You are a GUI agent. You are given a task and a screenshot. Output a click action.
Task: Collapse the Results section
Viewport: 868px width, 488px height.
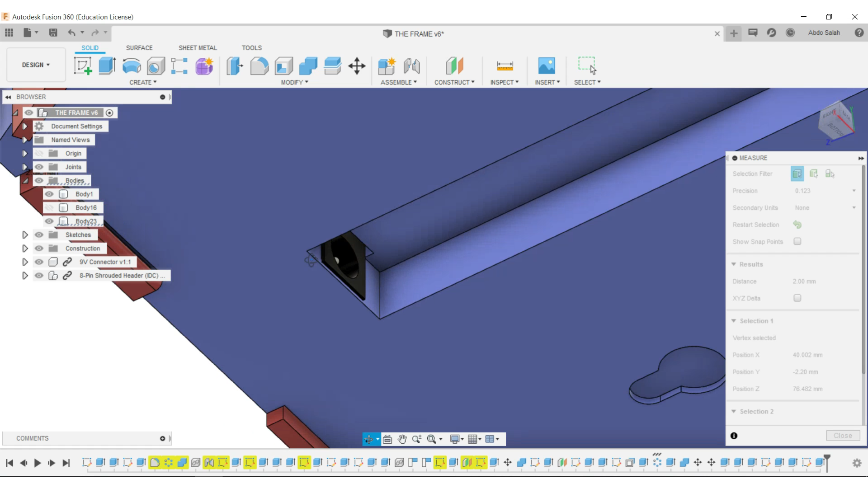pyautogui.click(x=734, y=264)
